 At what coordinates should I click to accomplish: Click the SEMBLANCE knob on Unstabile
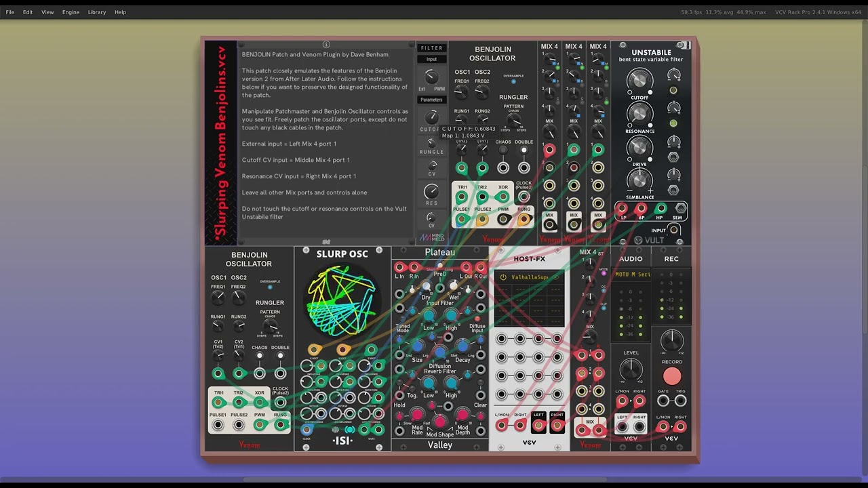click(x=639, y=180)
